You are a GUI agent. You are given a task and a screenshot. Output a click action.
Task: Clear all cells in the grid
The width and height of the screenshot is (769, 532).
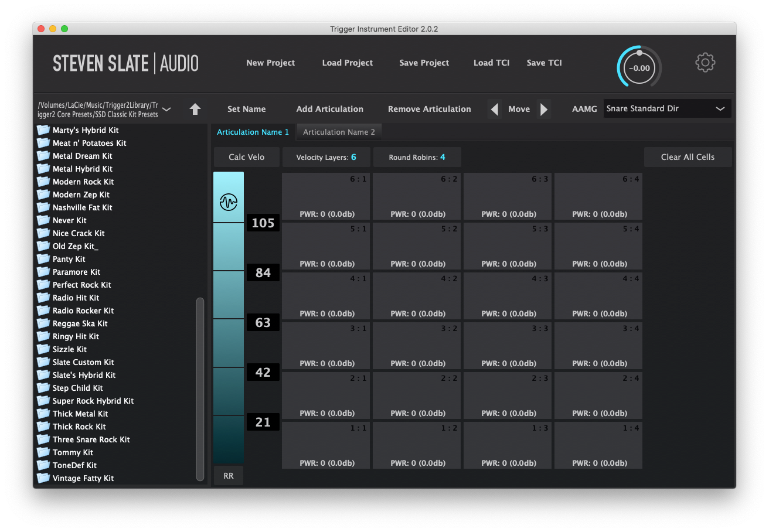coord(688,156)
